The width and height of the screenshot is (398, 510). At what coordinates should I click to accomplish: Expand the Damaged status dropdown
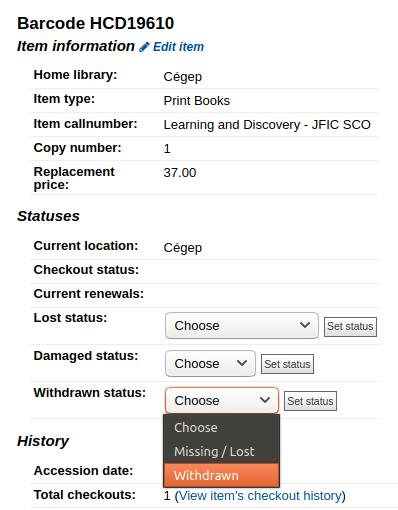click(210, 363)
